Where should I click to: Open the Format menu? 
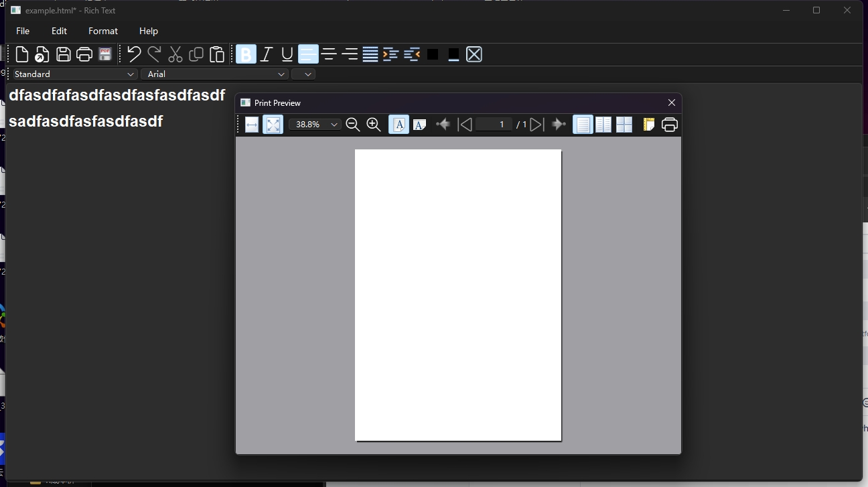click(x=103, y=31)
